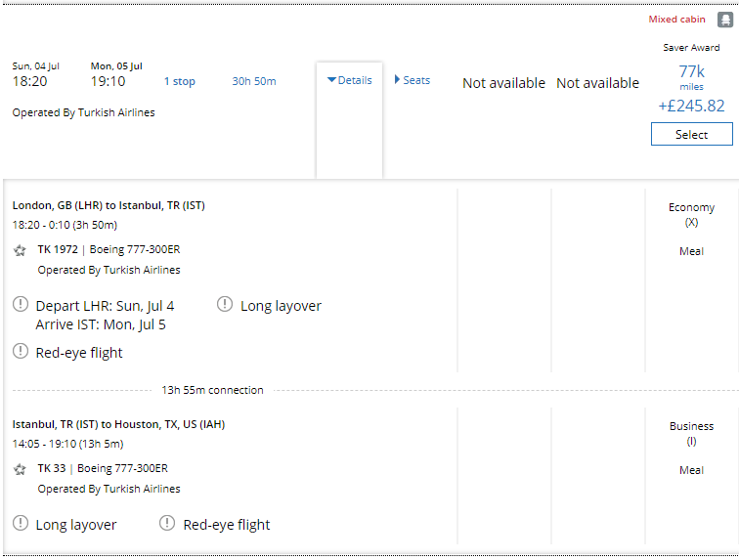Click alert icon beside Red-eye flight under TK 33
Image resolution: width=739 pixels, height=560 pixels.
pyautogui.click(x=168, y=524)
